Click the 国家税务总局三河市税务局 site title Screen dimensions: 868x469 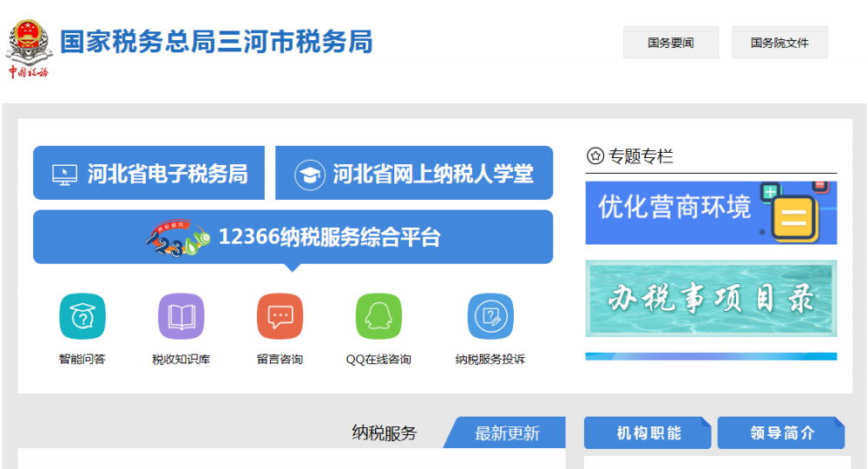coord(216,42)
